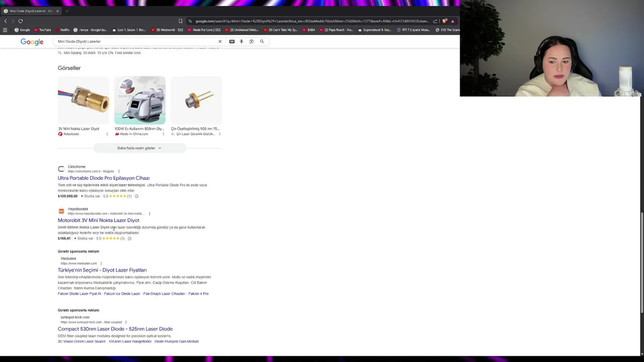
Task: Open the 3D Vision Green Laser Source sitelink
Action: [82, 341]
